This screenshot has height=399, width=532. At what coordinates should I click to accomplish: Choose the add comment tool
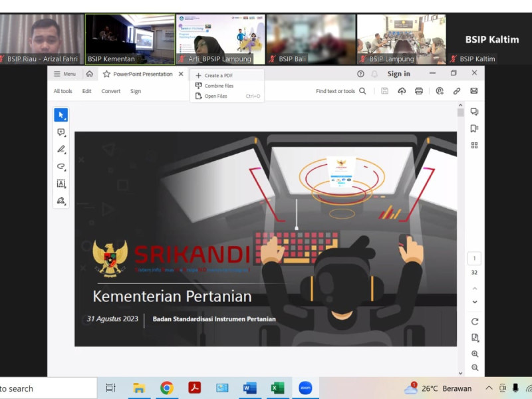61,132
